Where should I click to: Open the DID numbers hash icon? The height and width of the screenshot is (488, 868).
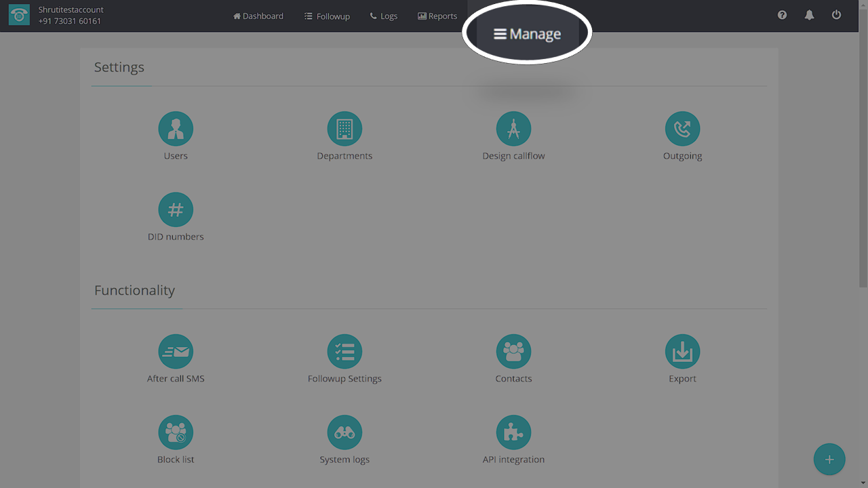pyautogui.click(x=176, y=210)
